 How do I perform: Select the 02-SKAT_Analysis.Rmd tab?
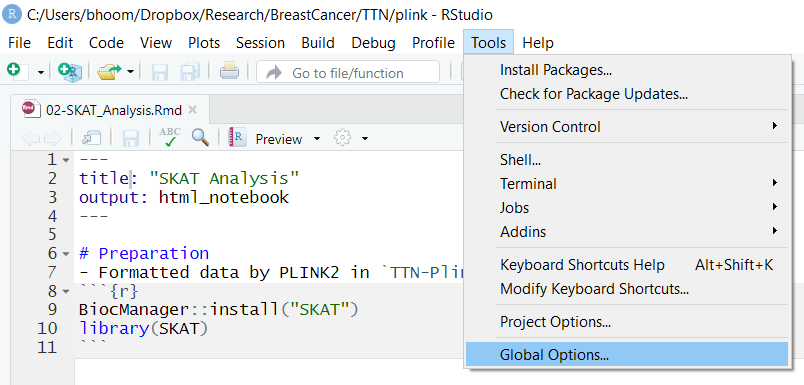coord(109,109)
